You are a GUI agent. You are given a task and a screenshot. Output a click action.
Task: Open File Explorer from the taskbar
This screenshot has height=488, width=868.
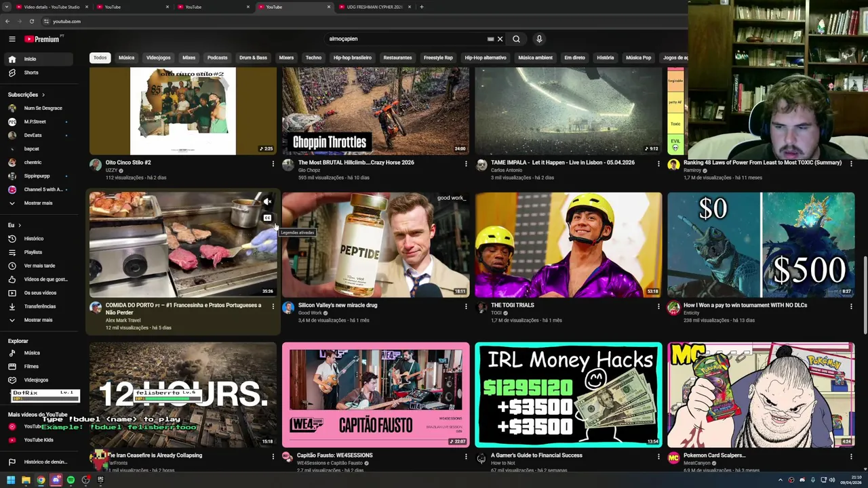[x=26, y=480]
